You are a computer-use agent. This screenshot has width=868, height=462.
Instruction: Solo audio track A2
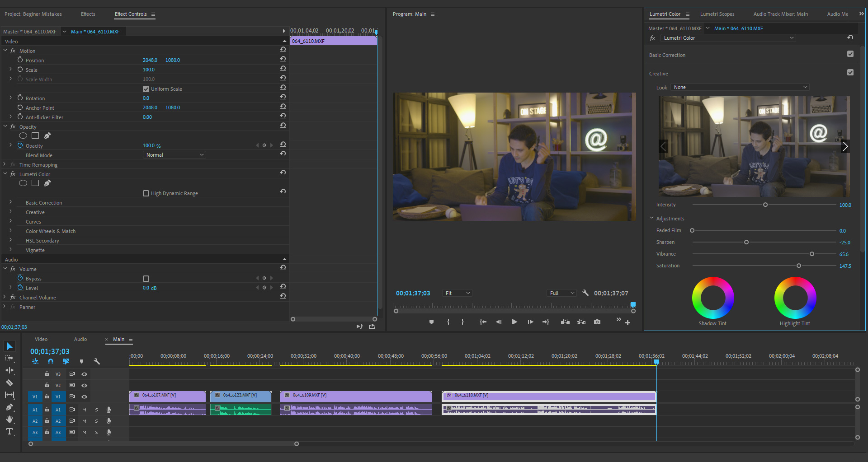[x=96, y=421]
